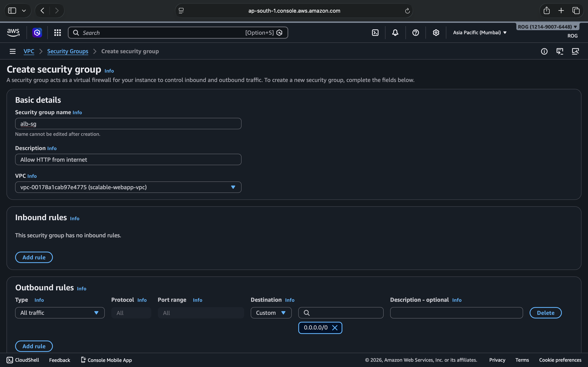Click the AWS logo home icon

(13, 33)
